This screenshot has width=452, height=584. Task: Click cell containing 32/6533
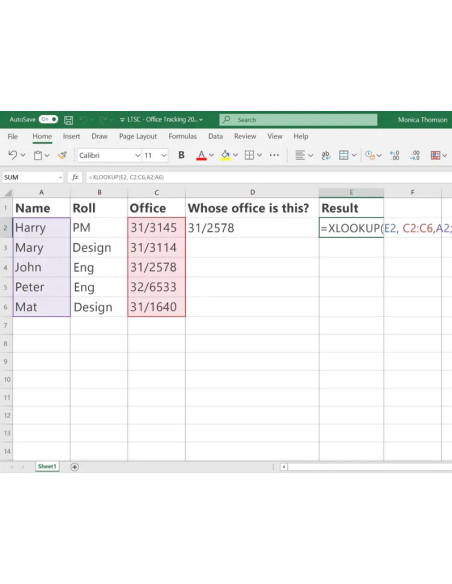click(x=156, y=287)
